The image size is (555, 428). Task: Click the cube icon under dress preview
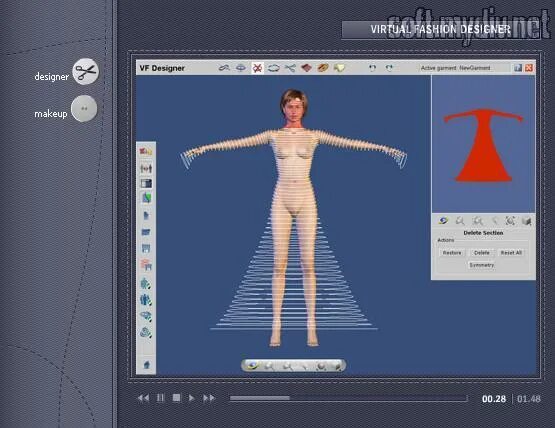[x=527, y=221]
